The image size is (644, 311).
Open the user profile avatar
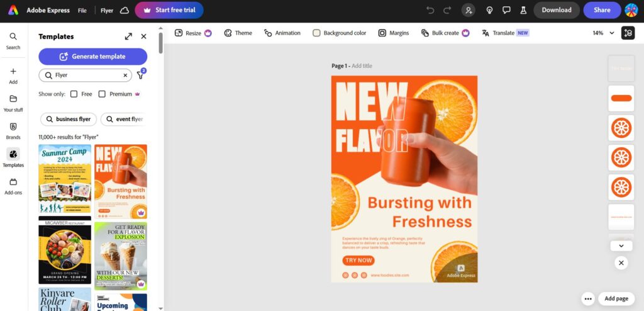click(631, 10)
